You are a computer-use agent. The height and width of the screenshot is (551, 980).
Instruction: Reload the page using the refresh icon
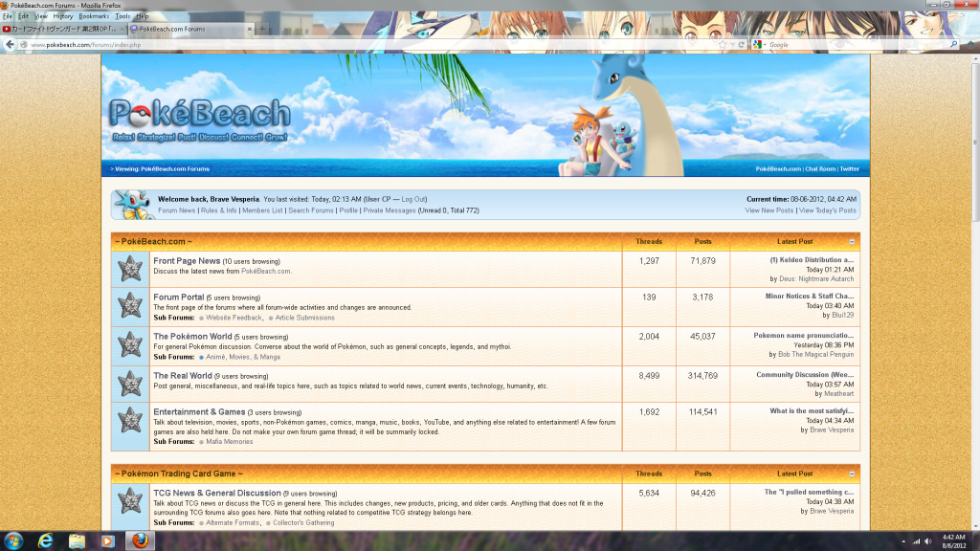742,44
